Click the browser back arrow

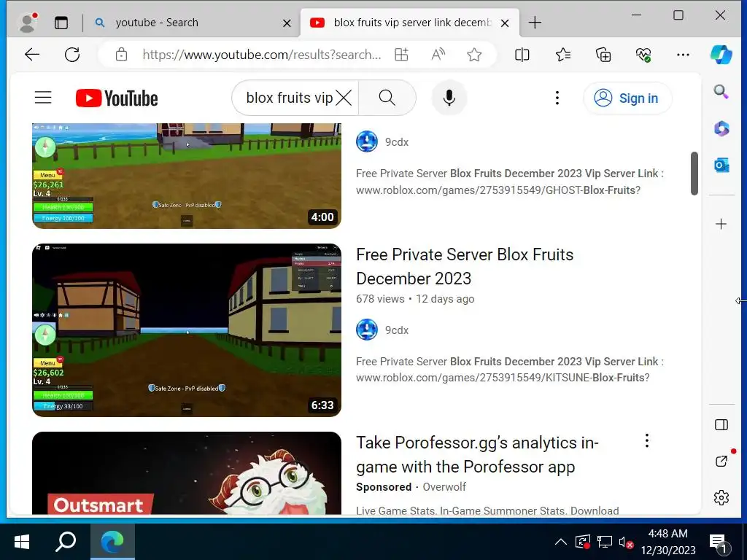coord(32,55)
